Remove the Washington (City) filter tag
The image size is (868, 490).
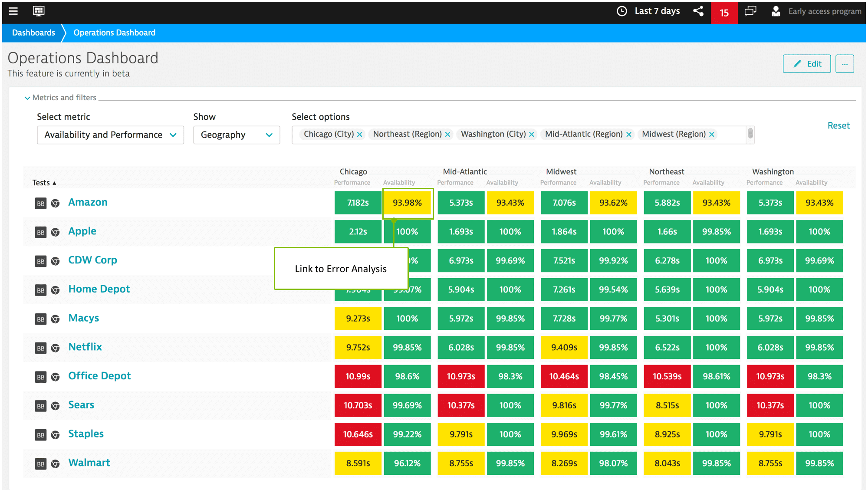[x=531, y=135]
